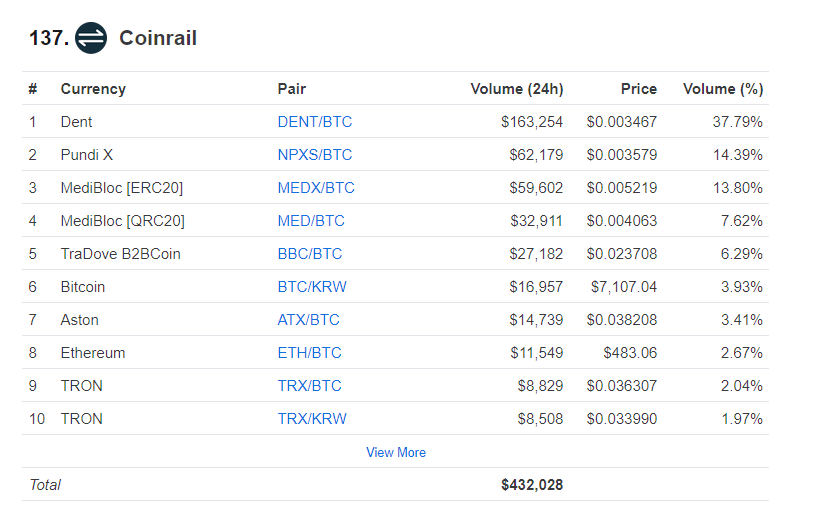This screenshot has width=821, height=513.
Task: Open the DENT/BTC pair link
Action: click(x=315, y=122)
